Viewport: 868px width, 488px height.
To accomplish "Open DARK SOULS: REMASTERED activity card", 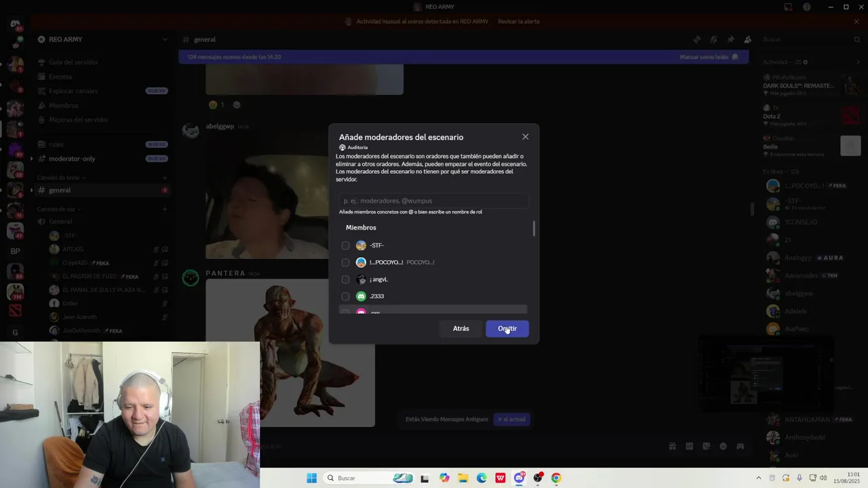I will 810,85.
